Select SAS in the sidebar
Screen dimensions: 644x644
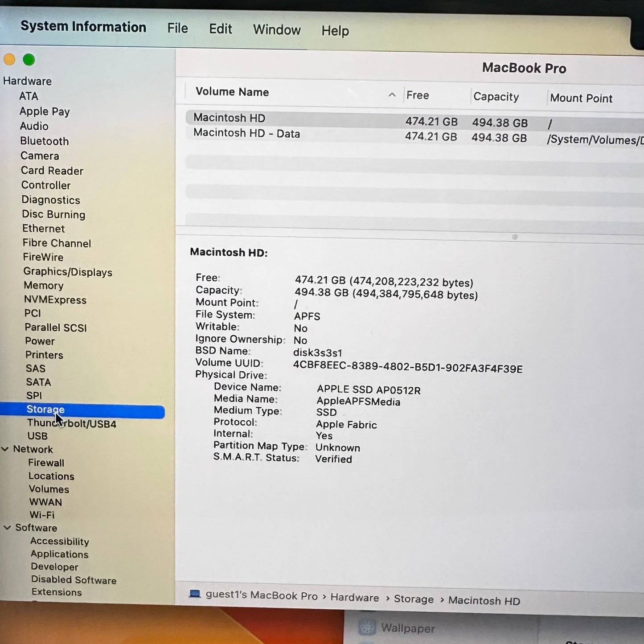pos(36,369)
